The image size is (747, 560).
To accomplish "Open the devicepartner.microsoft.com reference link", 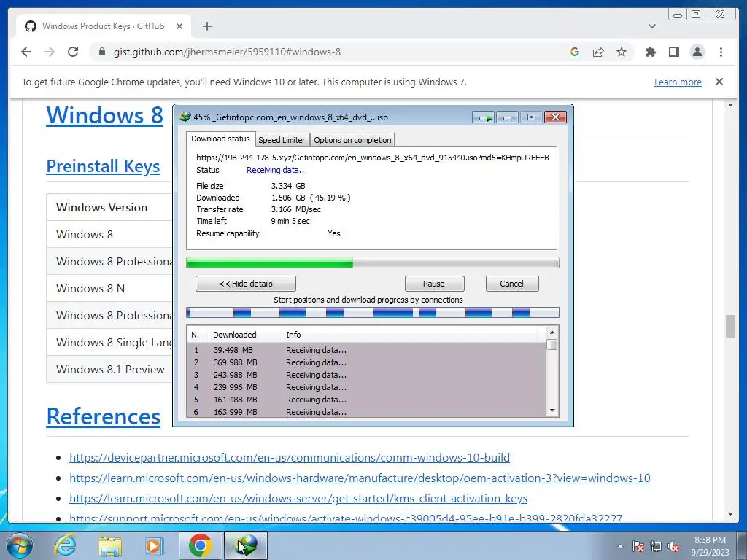I will point(289,458).
